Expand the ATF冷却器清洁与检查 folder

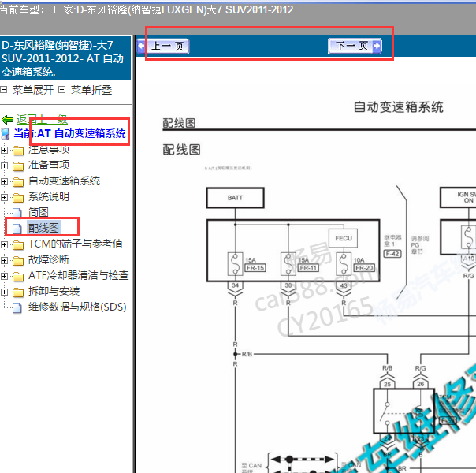tap(4, 276)
